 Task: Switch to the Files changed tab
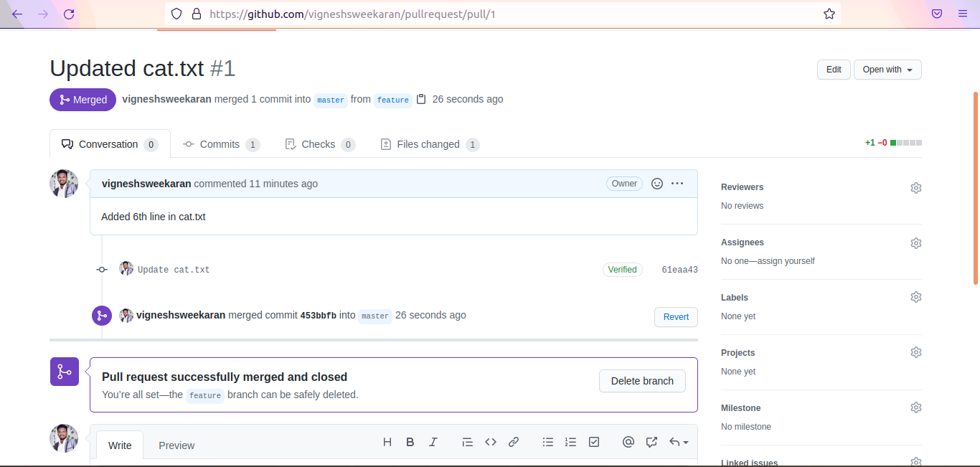(x=428, y=144)
